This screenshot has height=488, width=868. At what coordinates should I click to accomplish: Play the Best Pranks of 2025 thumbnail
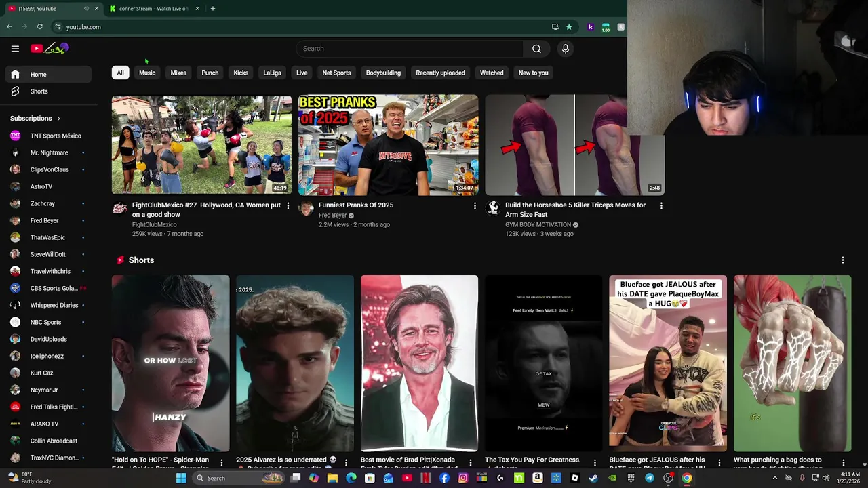click(x=388, y=145)
